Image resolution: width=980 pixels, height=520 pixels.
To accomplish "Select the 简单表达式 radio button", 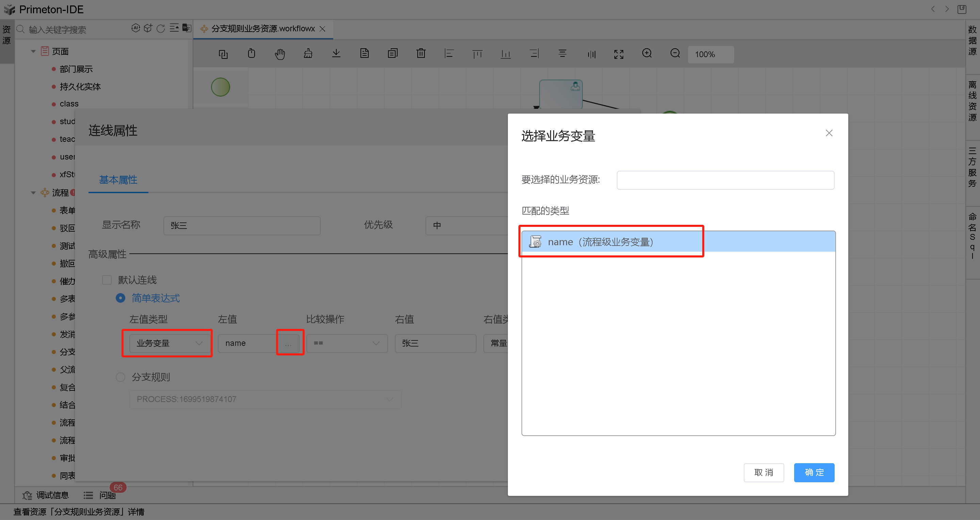I will tap(120, 298).
